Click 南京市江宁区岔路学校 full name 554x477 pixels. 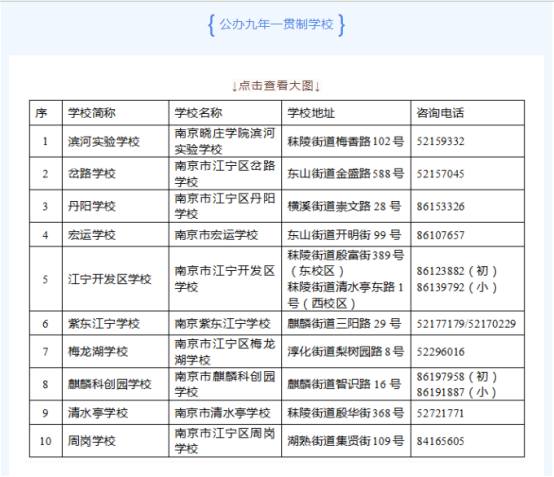point(225,174)
